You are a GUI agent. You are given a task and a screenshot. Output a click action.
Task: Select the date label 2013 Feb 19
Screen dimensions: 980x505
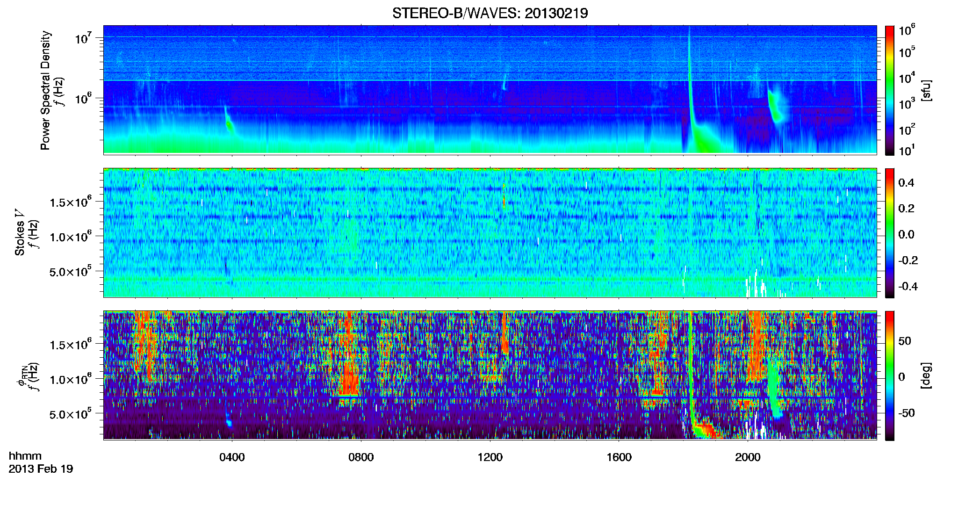pos(41,469)
